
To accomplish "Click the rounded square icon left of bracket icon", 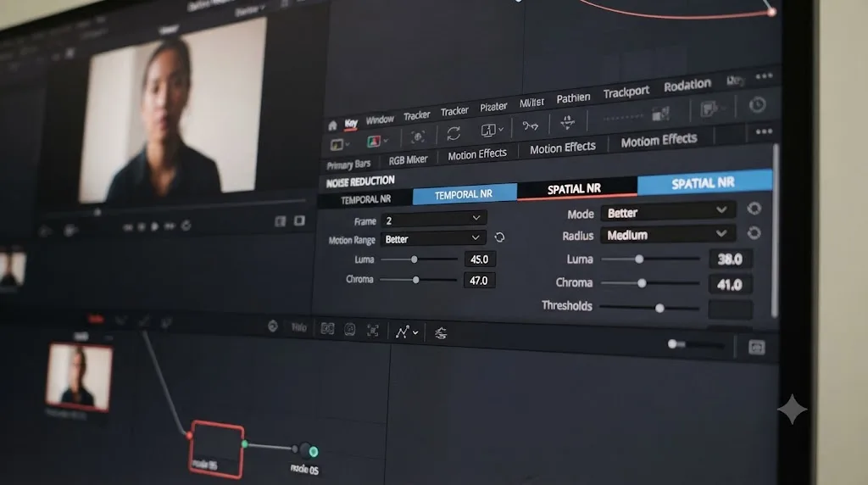I will (350, 330).
